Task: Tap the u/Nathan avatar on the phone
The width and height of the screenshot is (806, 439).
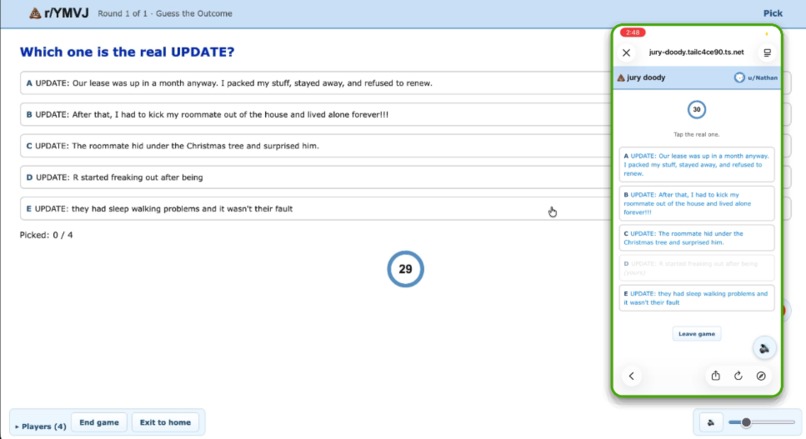Action: (x=739, y=78)
